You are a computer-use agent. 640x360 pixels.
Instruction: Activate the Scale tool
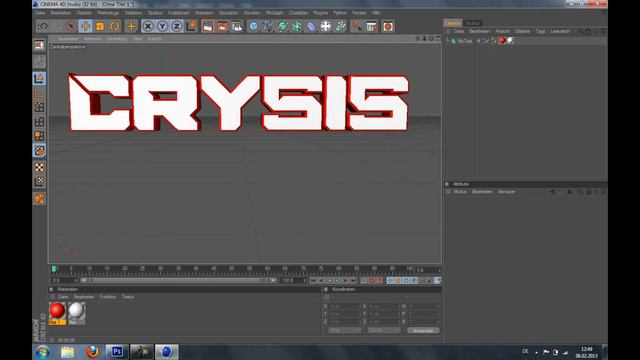pos(100,27)
